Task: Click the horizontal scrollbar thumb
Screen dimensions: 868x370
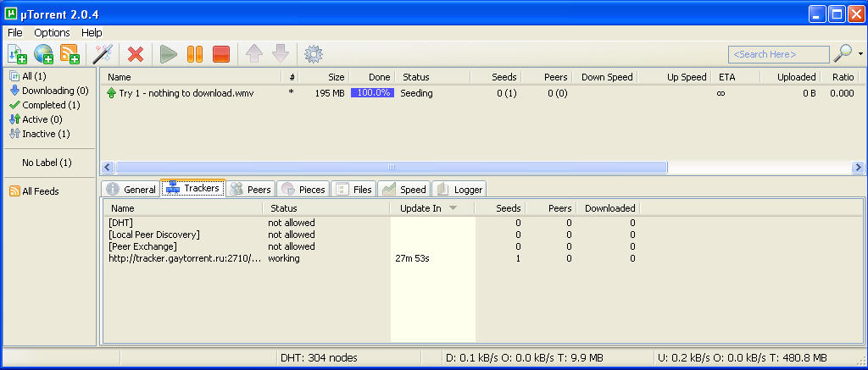Action: [x=391, y=167]
